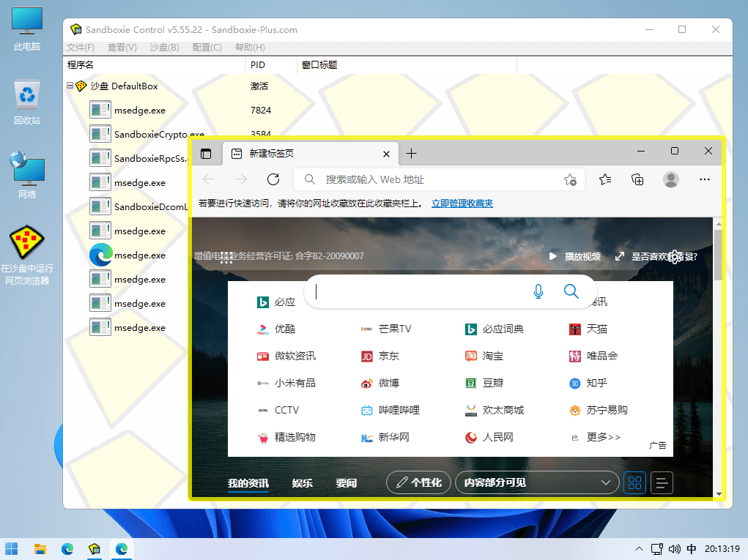
Task: Open the 淘宝 quick link
Action: pos(484,356)
